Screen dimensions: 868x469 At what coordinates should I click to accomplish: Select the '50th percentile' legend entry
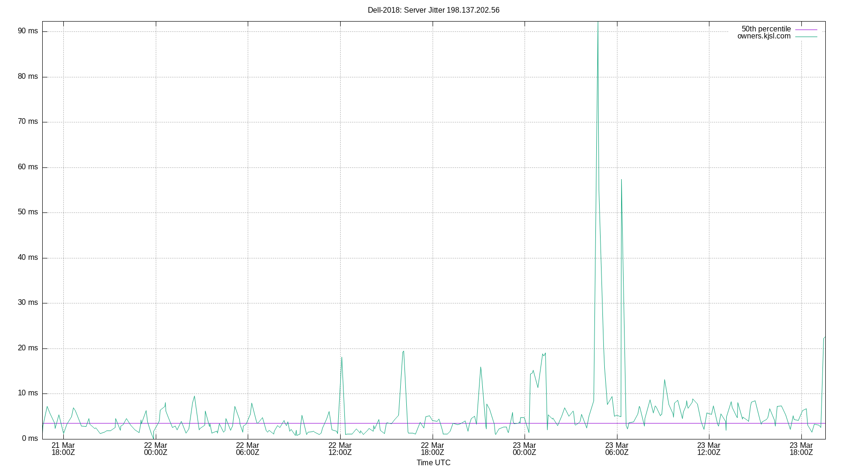click(766, 29)
